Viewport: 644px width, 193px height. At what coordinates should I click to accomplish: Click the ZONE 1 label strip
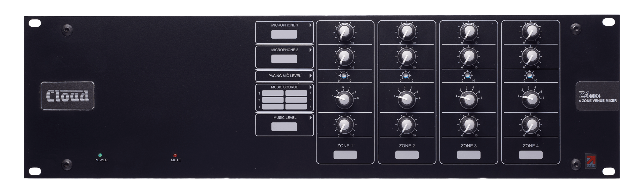pyautogui.click(x=345, y=155)
